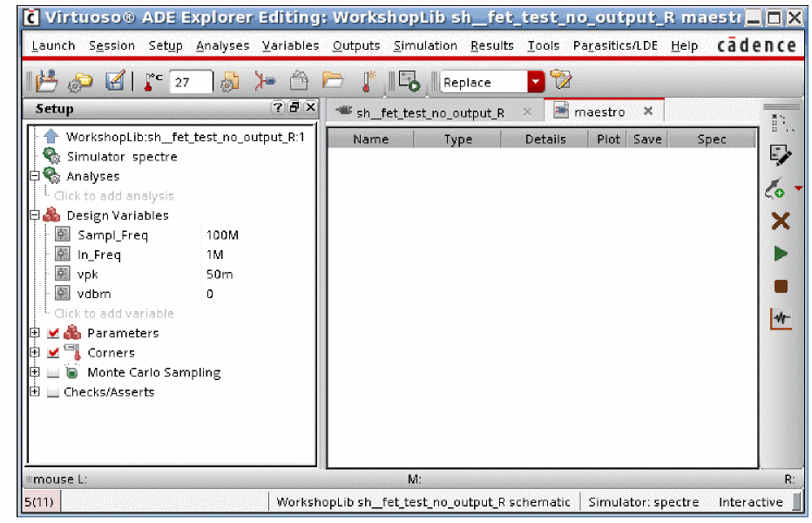
Task: Open the Replace plotting mode dropdown
Action: tap(536, 82)
